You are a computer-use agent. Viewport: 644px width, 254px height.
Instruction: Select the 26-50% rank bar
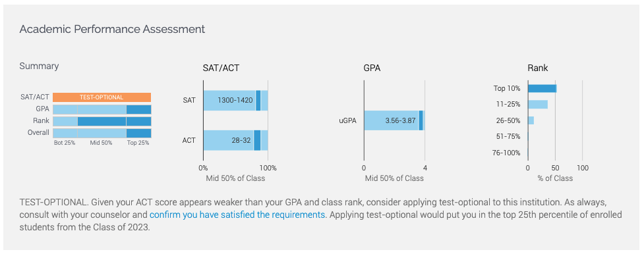(531, 120)
